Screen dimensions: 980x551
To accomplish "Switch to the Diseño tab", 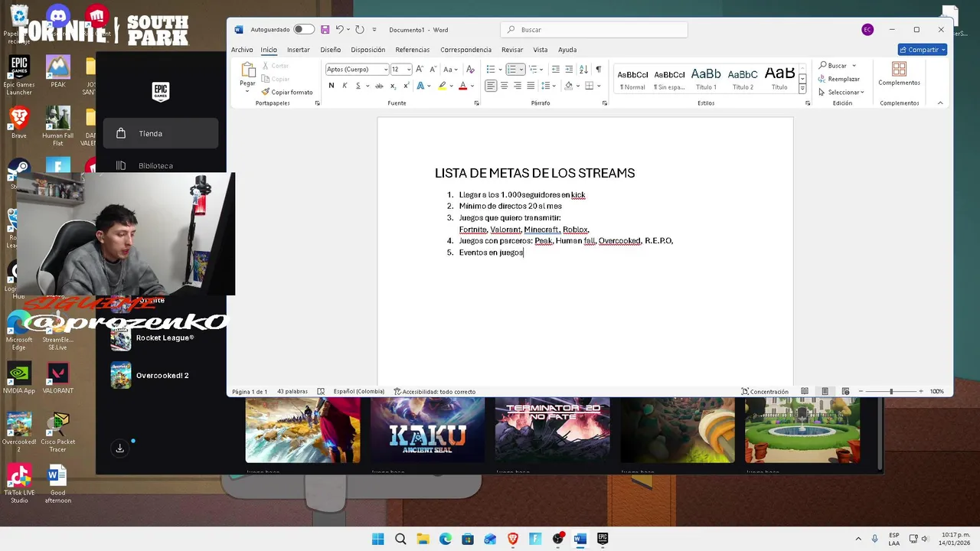I will pyautogui.click(x=331, y=50).
